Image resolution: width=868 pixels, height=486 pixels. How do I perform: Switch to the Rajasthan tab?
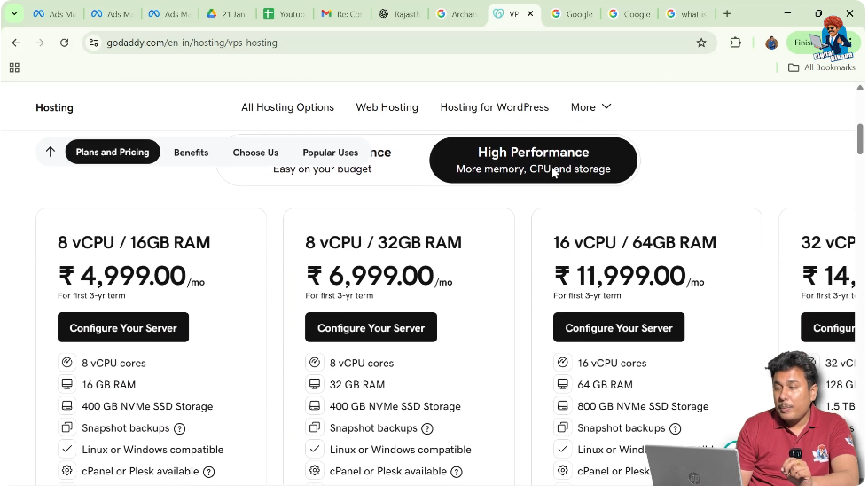pos(399,14)
